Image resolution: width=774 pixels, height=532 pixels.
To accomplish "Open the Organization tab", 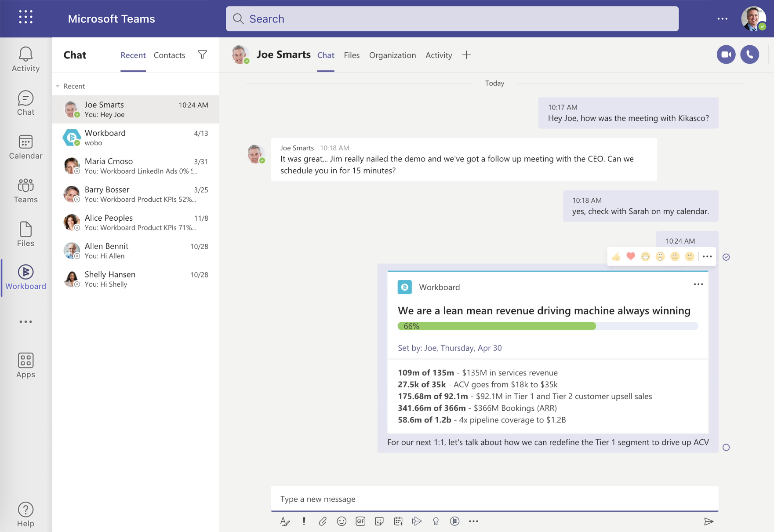I will [392, 55].
